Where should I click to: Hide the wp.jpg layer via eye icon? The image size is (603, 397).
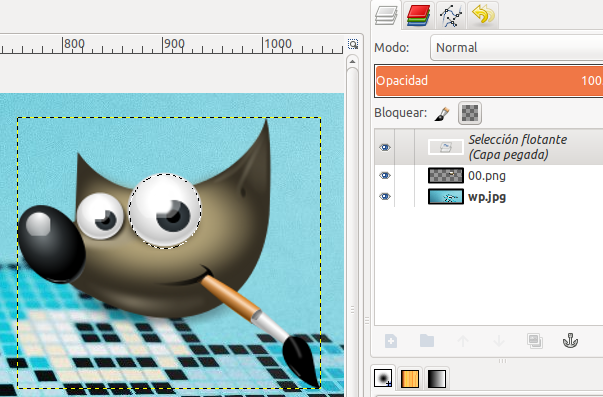tap(385, 197)
